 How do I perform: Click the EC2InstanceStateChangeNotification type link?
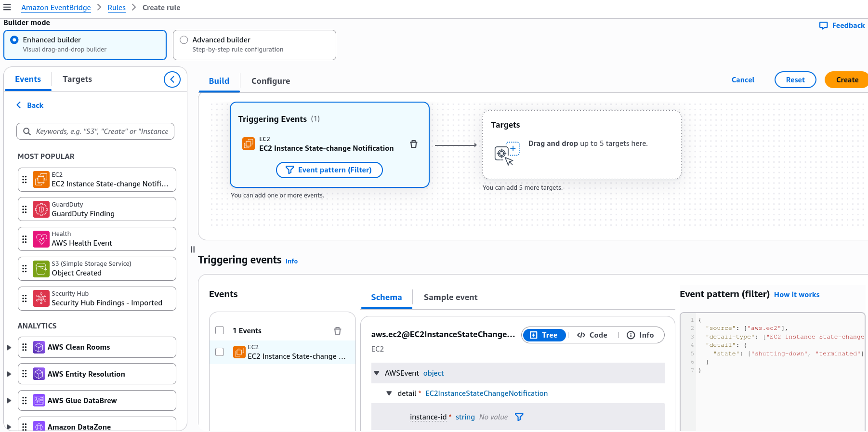[487, 393]
